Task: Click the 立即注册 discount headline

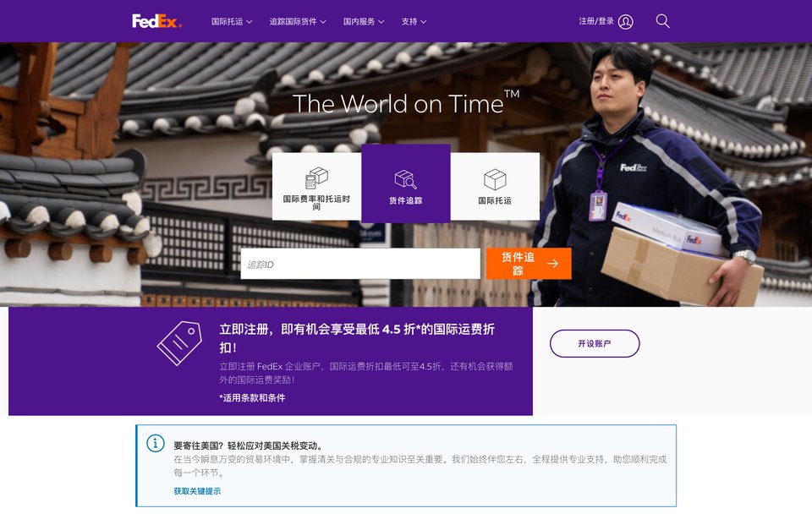Action: click(357, 338)
